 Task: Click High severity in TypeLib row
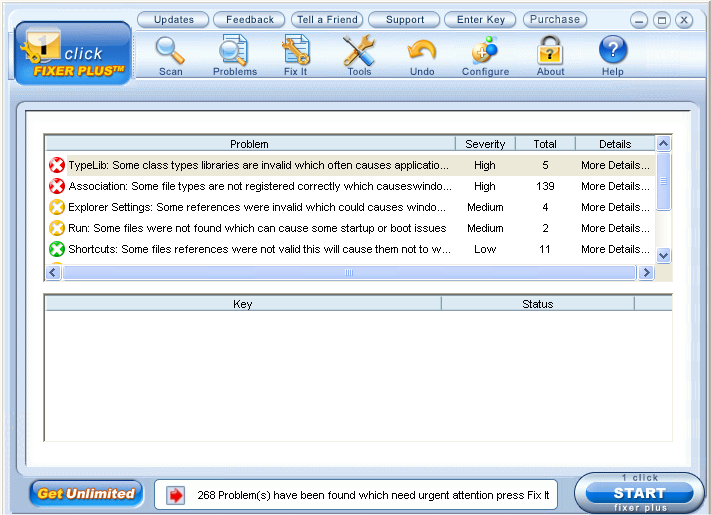(485, 165)
